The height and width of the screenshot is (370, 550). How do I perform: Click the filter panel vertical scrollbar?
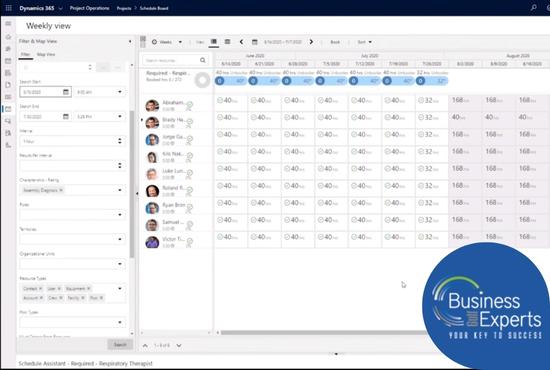[x=132, y=184]
